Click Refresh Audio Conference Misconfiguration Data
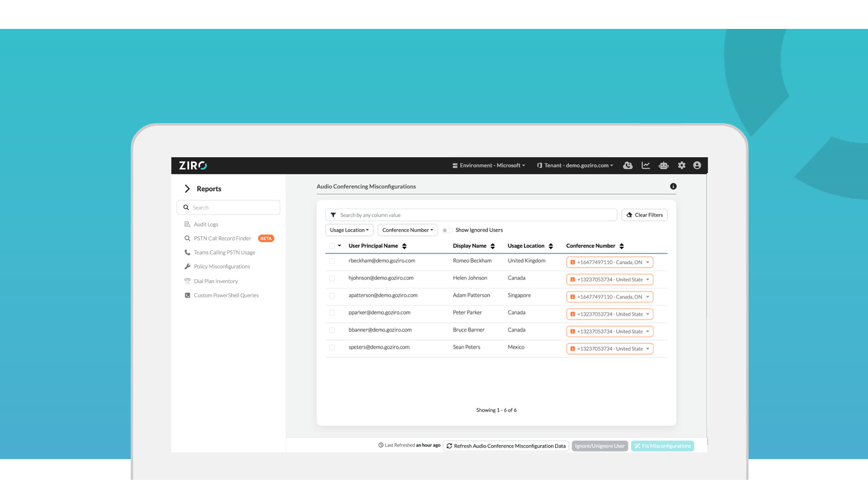The height and width of the screenshot is (488, 868). [506, 446]
